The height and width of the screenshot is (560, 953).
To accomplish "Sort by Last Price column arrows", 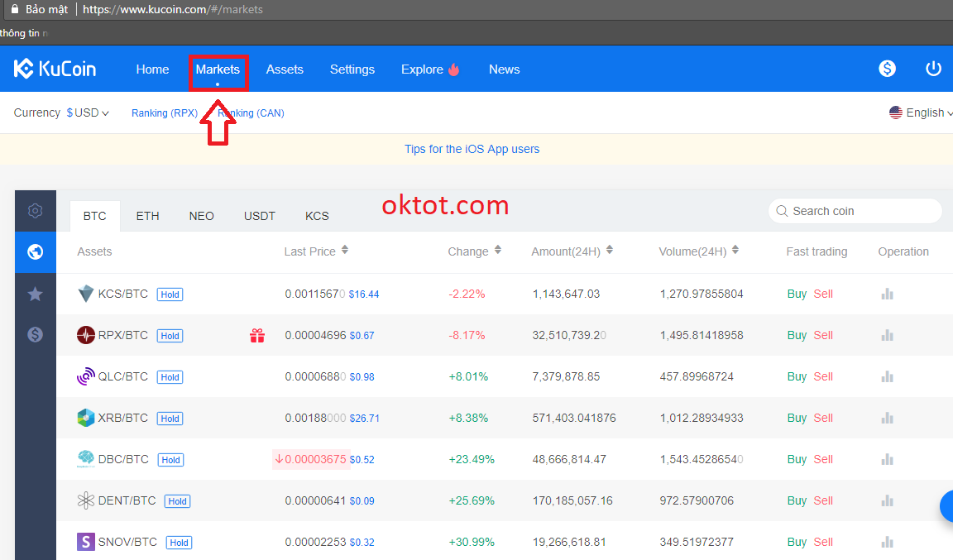I will point(345,251).
